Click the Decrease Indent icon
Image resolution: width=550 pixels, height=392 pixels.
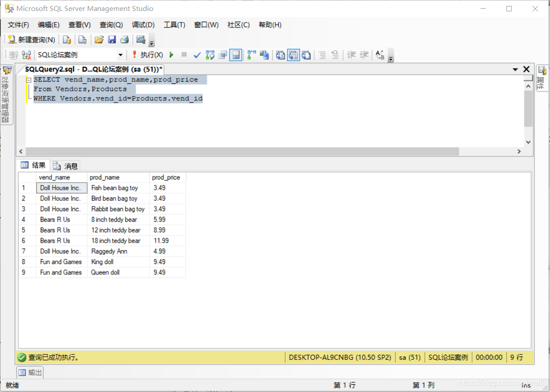[x=351, y=55]
